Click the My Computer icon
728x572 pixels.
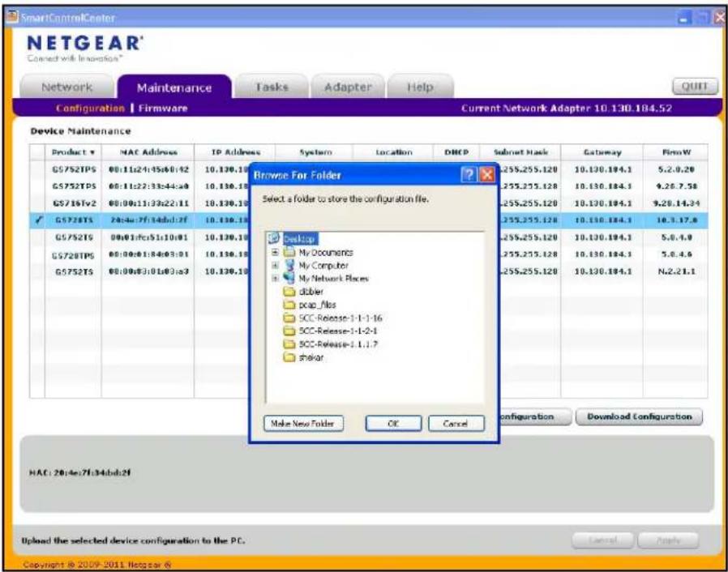[289, 265]
